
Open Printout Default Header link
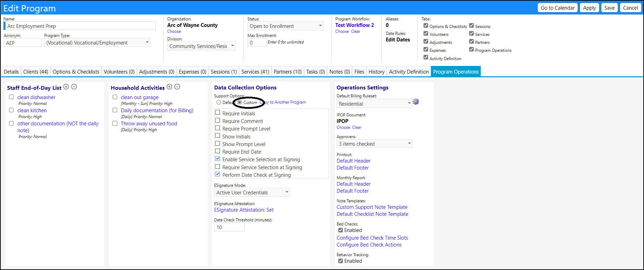pos(353,161)
